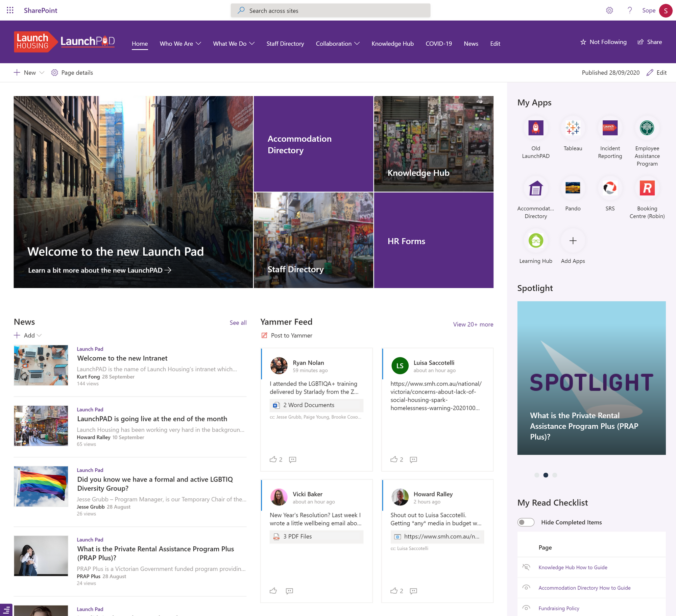Open Staff Directory in navigation

(x=285, y=44)
